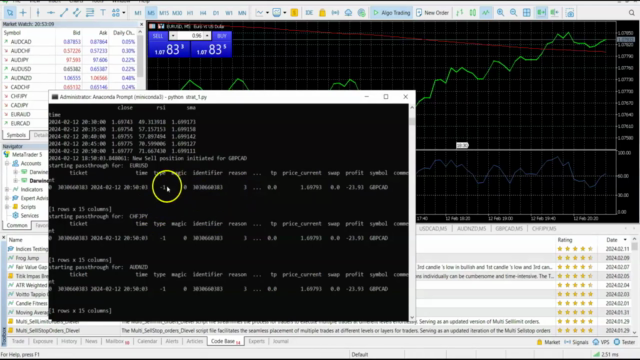The height and width of the screenshot is (360, 640).
Task: Select AUDJPY row in Market Watch
Action: 69,60
